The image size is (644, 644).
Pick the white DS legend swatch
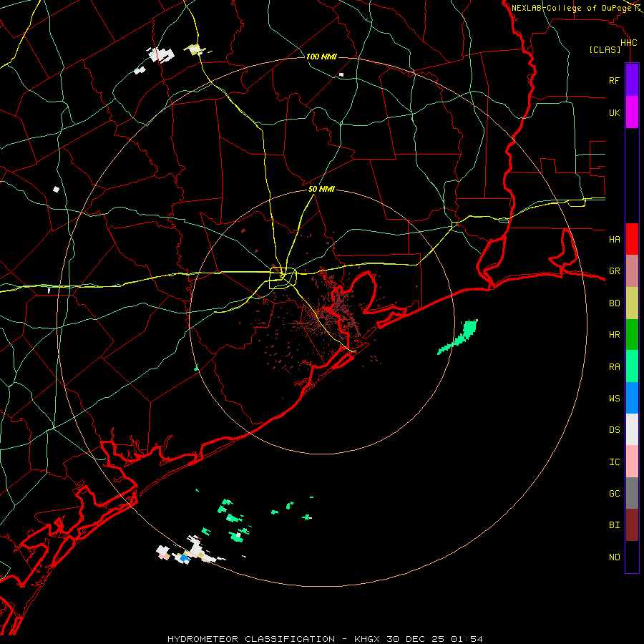pyautogui.click(x=632, y=429)
